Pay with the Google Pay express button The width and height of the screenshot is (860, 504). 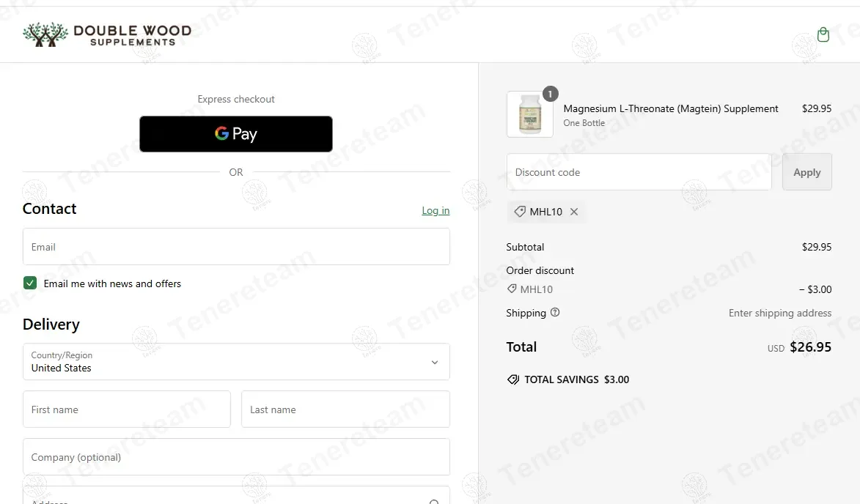(236, 134)
